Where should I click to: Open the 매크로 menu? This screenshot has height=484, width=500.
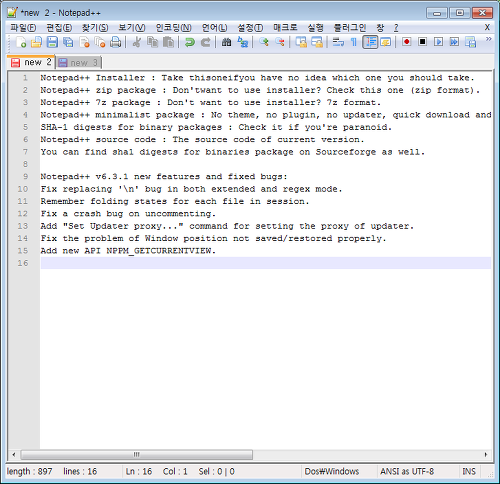(x=285, y=28)
